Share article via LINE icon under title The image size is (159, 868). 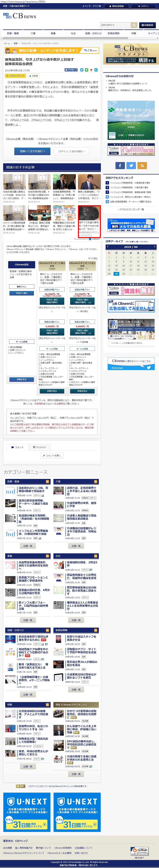pos(87,70)
